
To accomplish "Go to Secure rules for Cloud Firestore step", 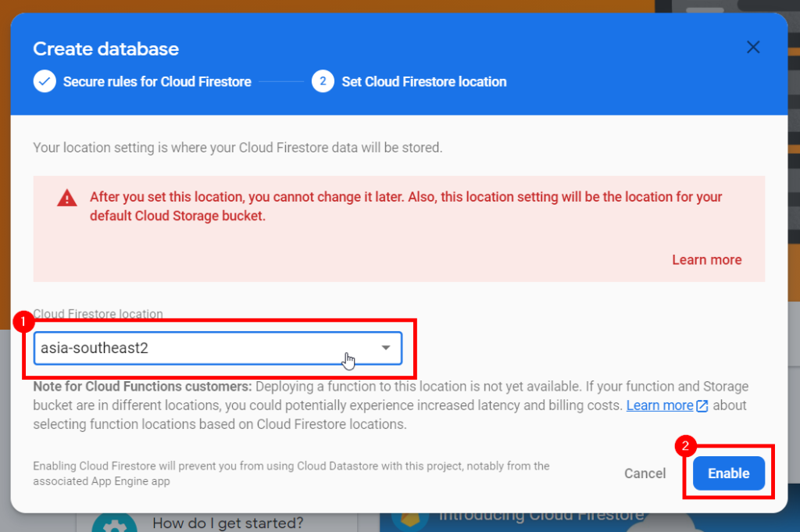I will click(157, 81).
